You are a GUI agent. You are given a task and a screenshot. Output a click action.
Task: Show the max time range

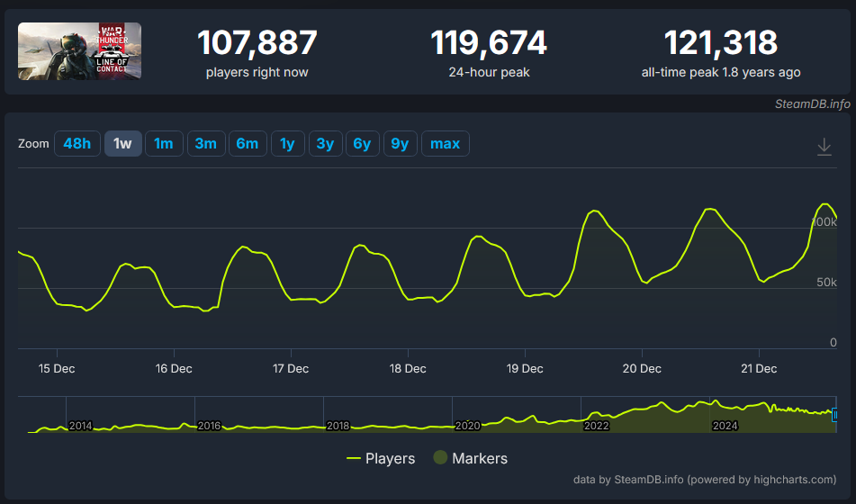[445, 144]
